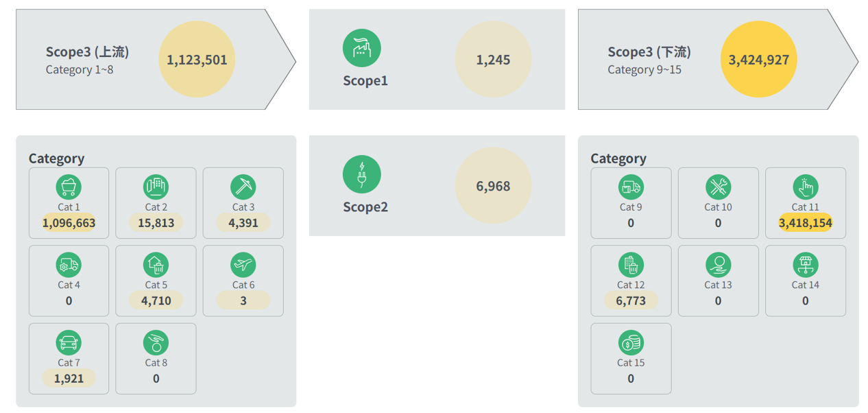Select the Cat 2 building icon

pos(156,187)
